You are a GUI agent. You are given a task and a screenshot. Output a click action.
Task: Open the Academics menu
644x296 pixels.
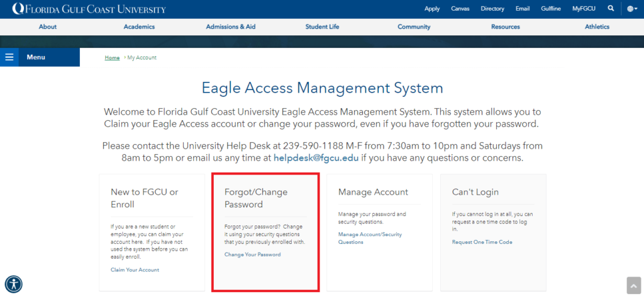click(x=139, y=26)
